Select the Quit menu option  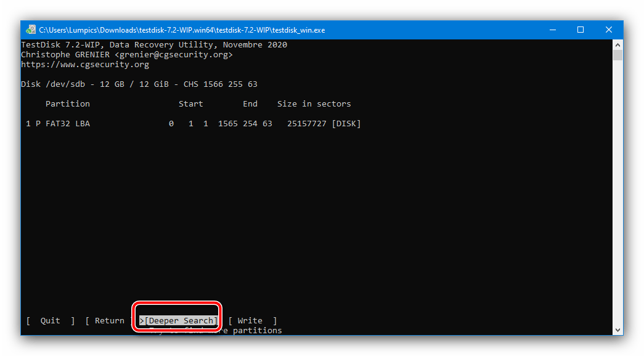coord(50,321)
